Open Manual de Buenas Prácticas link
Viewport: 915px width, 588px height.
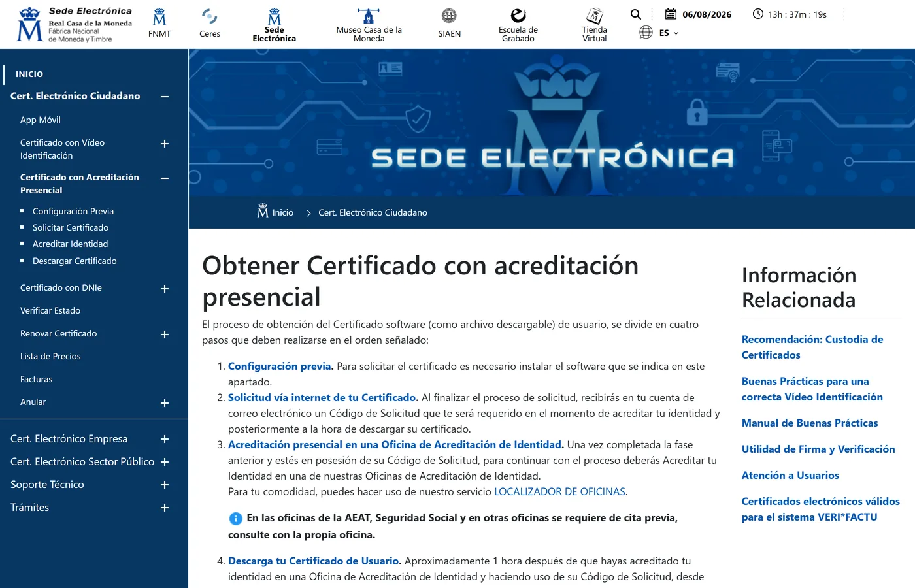pos(810,423)
